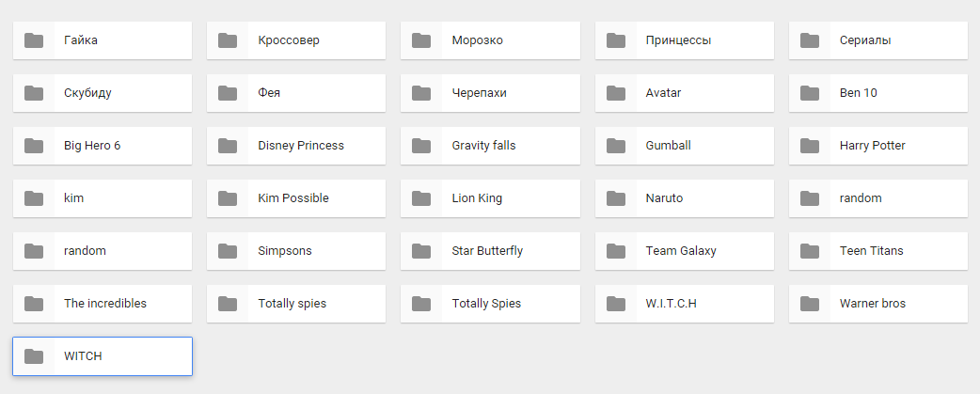Choose the Принцессы folder
980x394 pixels.
(x=685, y=40)
